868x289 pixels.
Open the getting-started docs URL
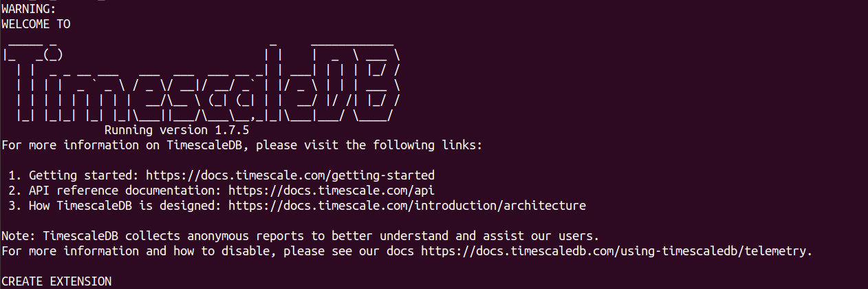290,175
